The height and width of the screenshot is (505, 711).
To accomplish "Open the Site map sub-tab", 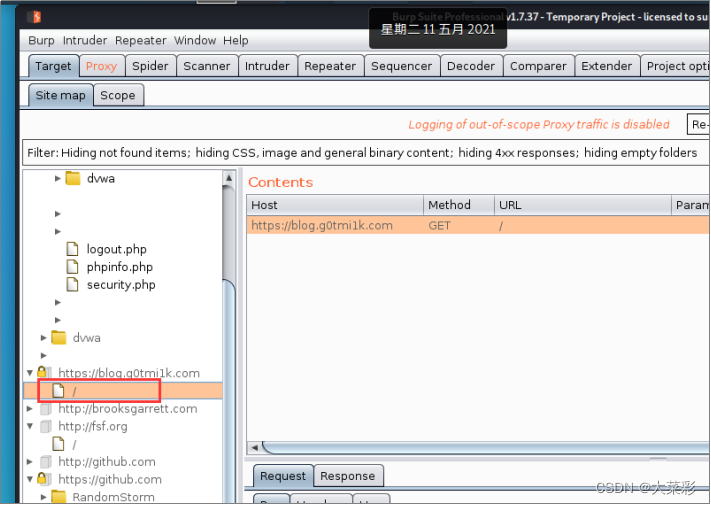I will pyautogui.click(x=61, y=95).
